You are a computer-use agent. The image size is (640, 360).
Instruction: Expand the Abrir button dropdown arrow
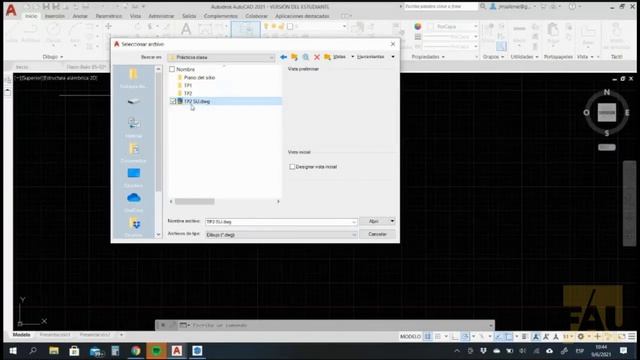click(x=392, y=221)
